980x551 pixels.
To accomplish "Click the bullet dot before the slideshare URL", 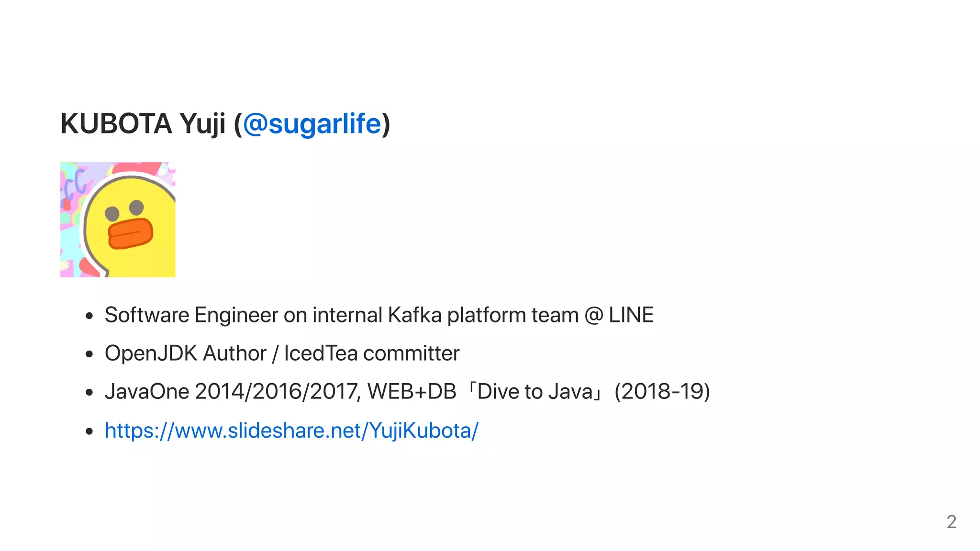I will (89, 431).
